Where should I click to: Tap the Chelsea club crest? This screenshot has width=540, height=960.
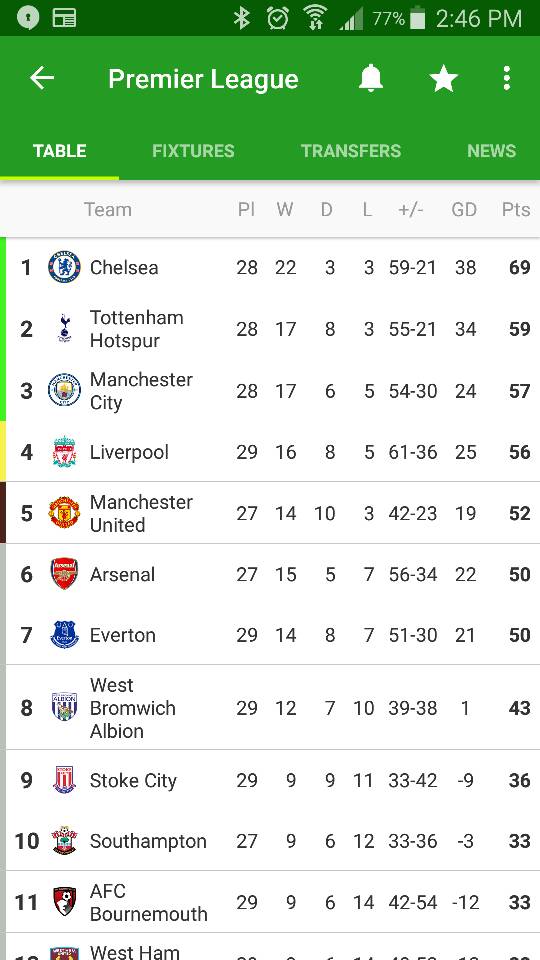coord(64,267)
